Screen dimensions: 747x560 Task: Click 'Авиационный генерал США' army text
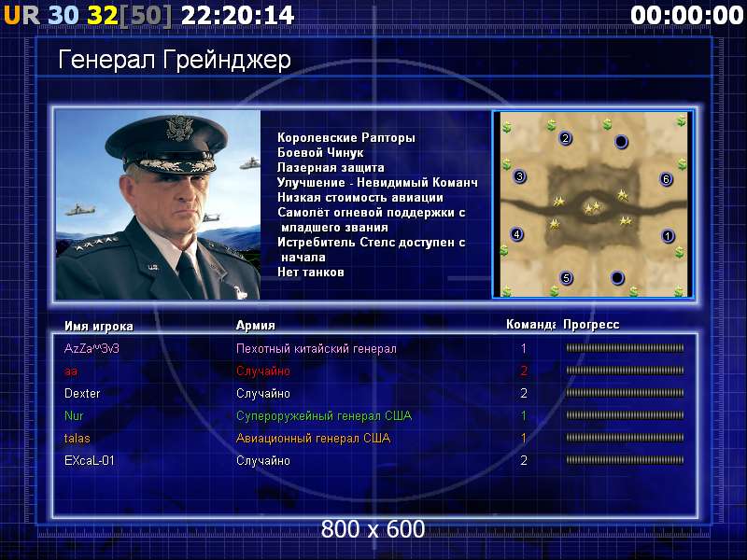pos(314,439)
